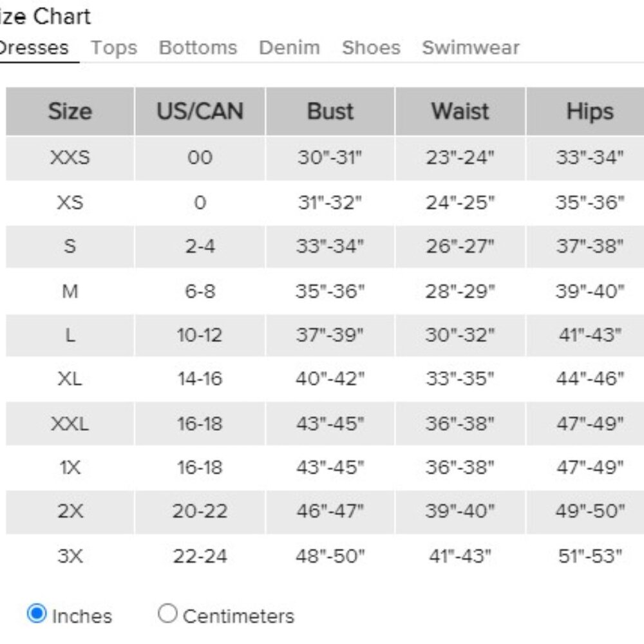Viewport: 644px width, 644px height.
Task: Select the Centimeters radio button
Action: (167, 613)
